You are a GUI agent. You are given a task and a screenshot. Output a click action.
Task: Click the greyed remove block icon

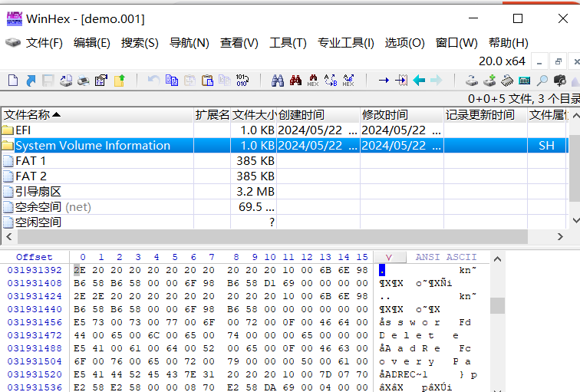[225, 81]
